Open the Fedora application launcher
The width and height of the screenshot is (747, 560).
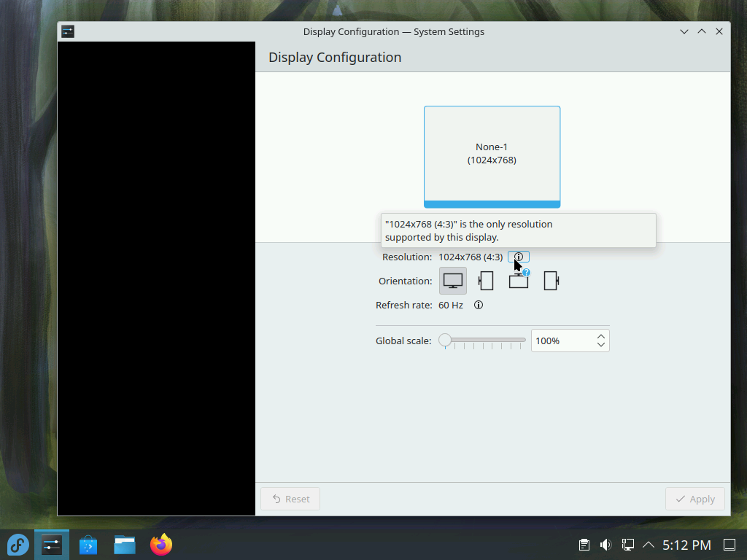coord(18,545)
